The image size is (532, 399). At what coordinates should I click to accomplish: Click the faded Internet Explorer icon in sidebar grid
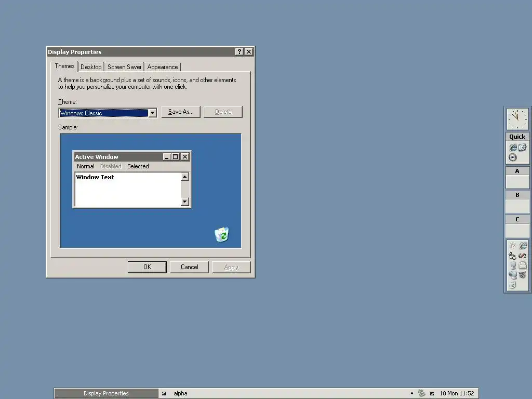[x=523, y=246]
